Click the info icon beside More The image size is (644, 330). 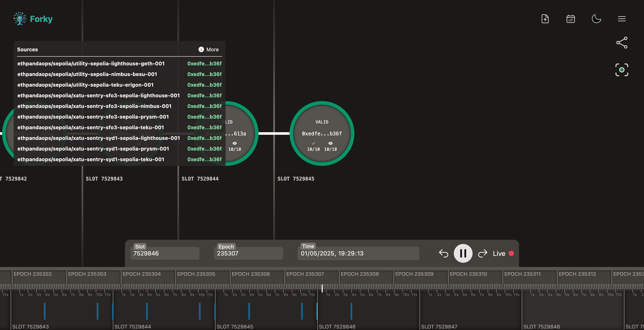point(201,49)
